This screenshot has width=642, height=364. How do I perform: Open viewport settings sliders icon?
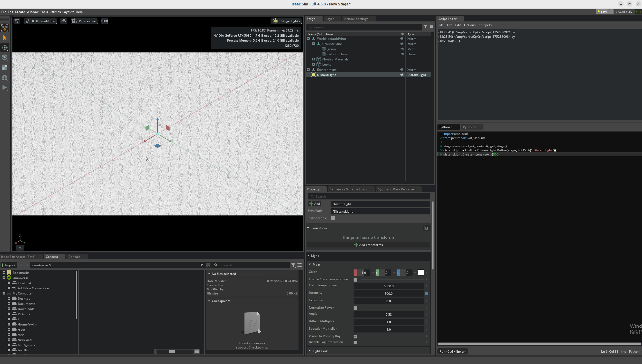pyautogui.click(x=17, y=21)
